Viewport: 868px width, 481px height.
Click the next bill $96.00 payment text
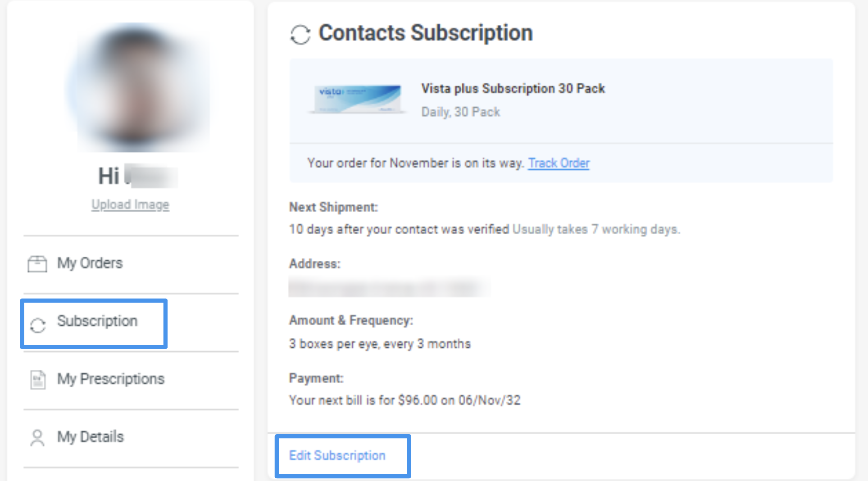404,400
